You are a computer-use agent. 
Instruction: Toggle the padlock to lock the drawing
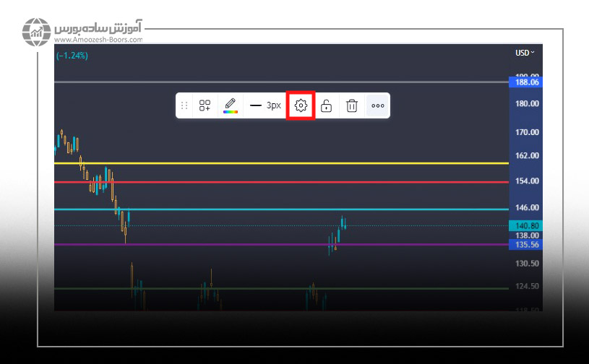pyautogui.click(x=327, y=105)
